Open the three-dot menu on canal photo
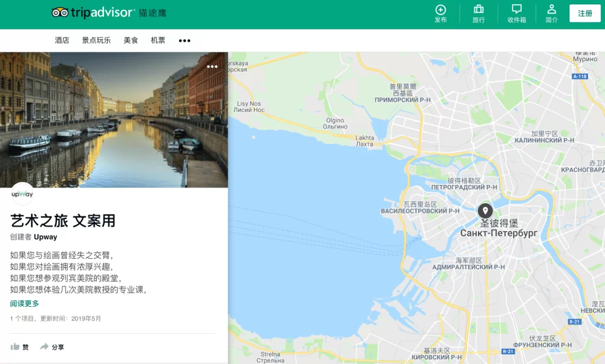 tap(212, 67)
